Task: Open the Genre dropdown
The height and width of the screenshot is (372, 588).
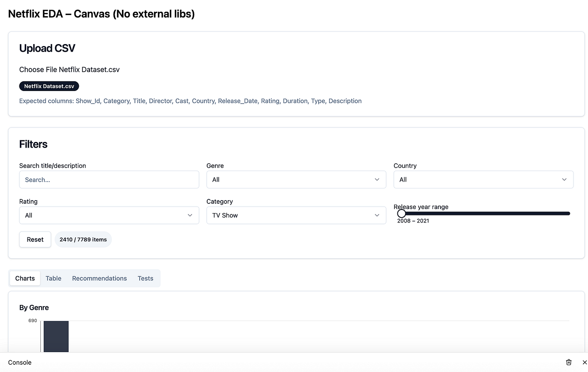Action: point(296,180)
